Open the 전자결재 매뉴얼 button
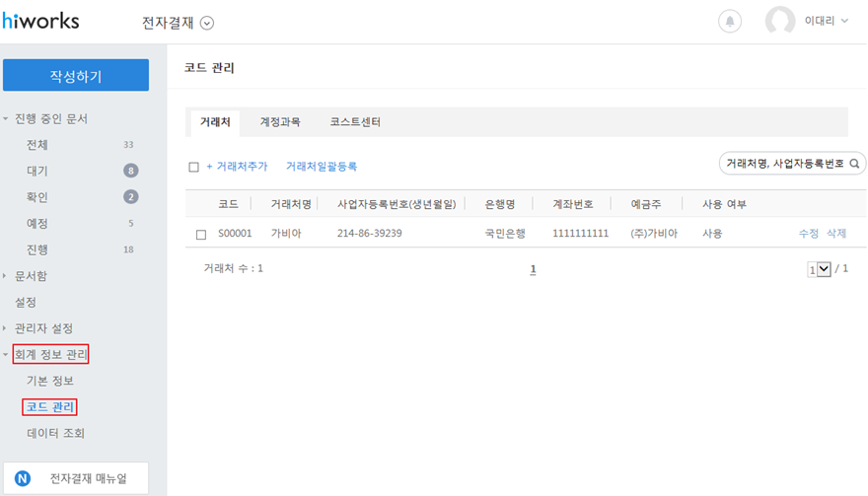The height and width of the screenshot is (496, 868). point(76,478)
